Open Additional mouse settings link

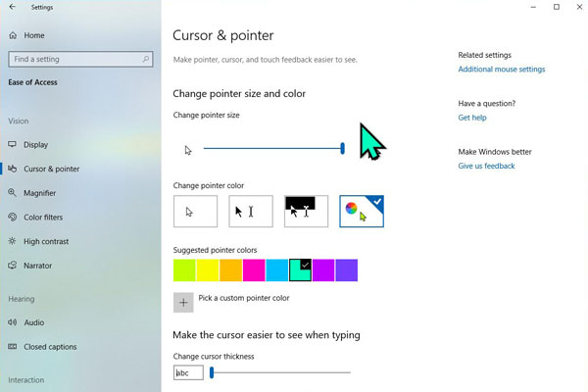(502, 69)
